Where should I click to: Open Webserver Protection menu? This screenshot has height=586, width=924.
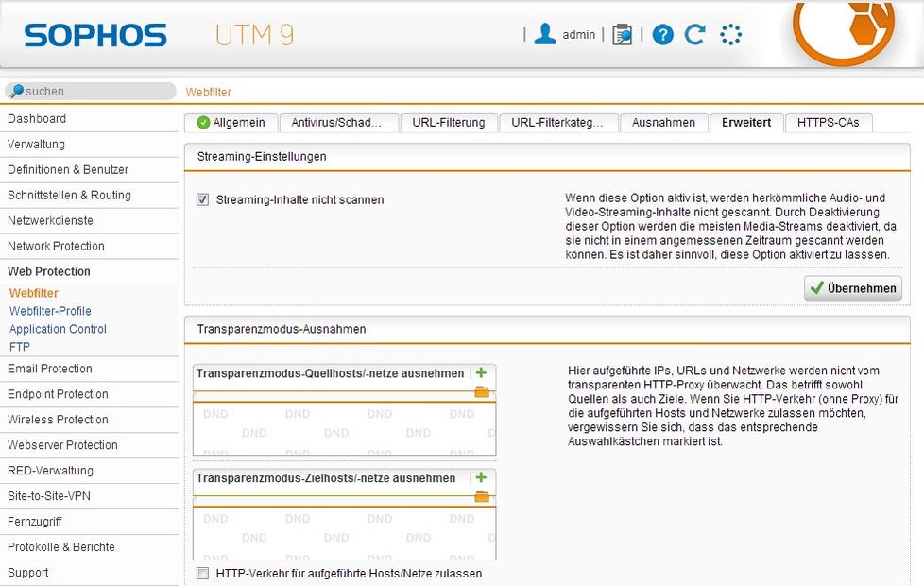[89, 445]
